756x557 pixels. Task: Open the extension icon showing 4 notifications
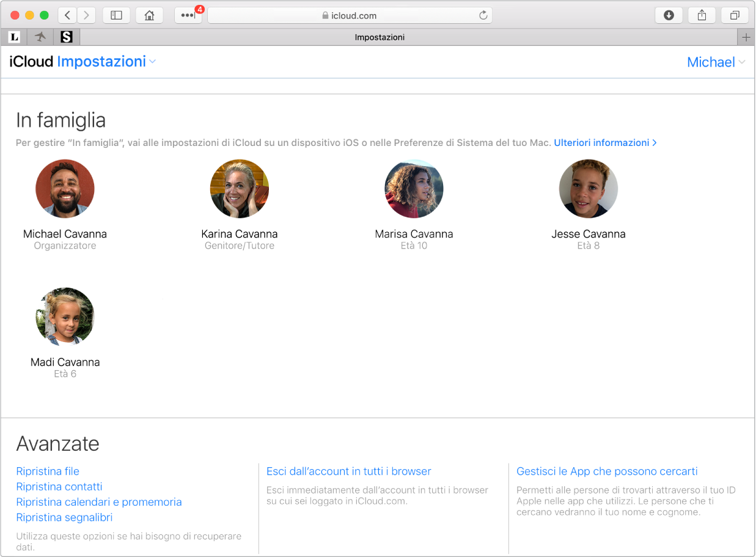[187, 15]
